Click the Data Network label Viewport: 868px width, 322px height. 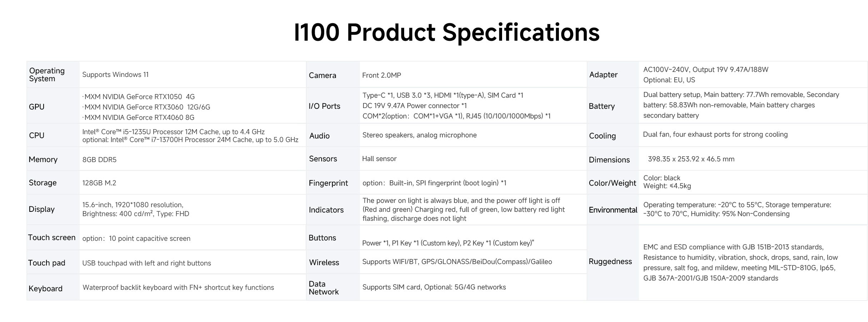click(x=323, y=288)
